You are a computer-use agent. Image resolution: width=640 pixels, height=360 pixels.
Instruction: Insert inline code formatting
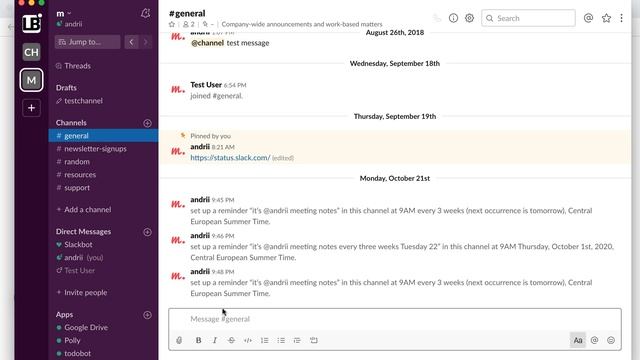click(248, 340)
